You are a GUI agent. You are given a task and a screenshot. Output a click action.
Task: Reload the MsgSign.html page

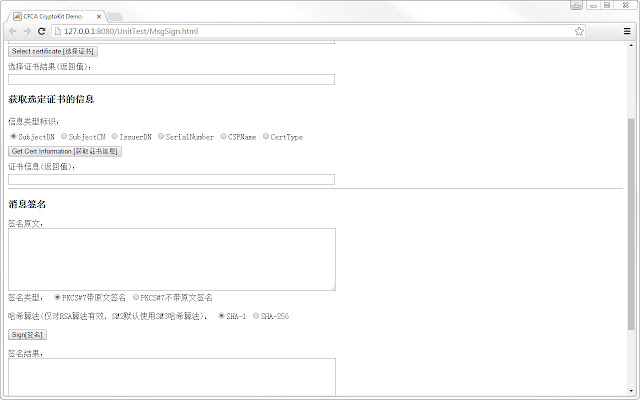tap(41, 31)
